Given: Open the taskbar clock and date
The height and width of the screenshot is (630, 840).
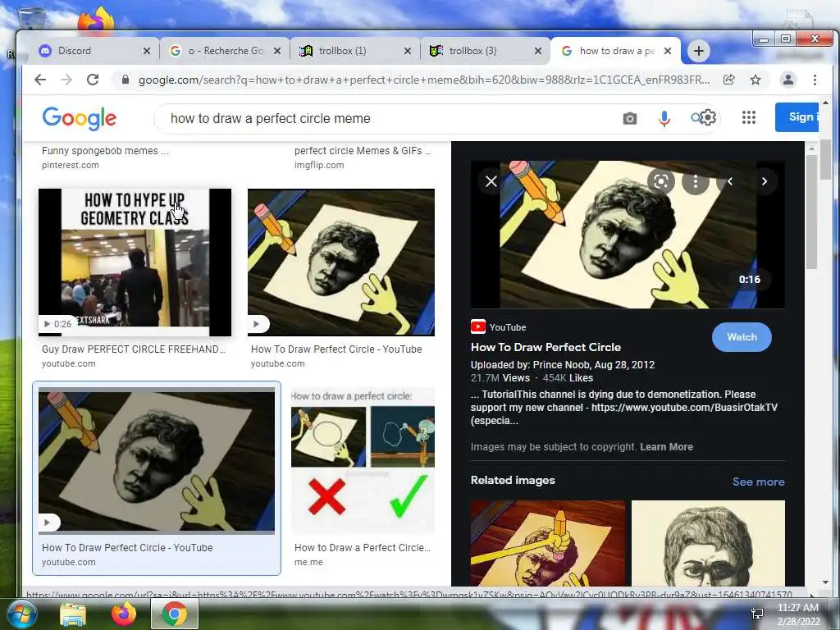Looking at the screenshot, I should 797,614.
